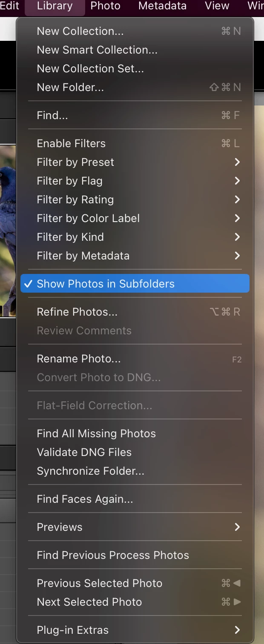Toggle Show Photos in Subfolders checkmark
Image resolution: width=264 pixels, height=644 pixels.
coord(135,284)
